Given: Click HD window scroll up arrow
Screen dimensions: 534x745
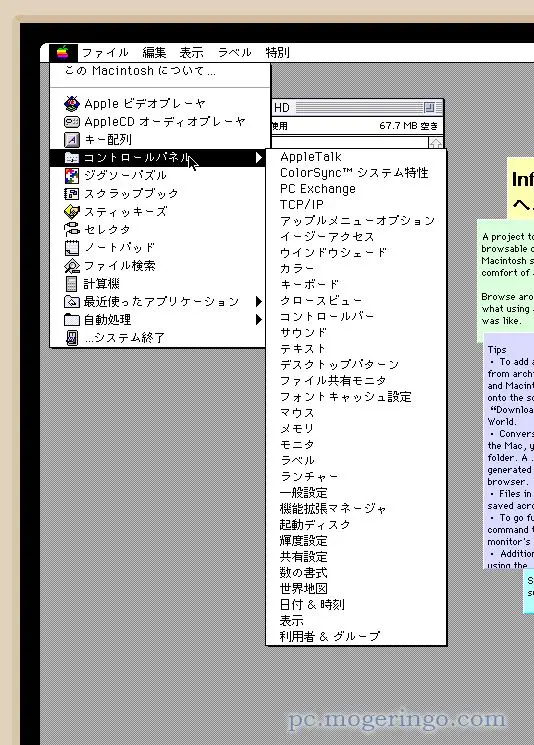Looking at the screenshot, I should (x=436, y=143).
